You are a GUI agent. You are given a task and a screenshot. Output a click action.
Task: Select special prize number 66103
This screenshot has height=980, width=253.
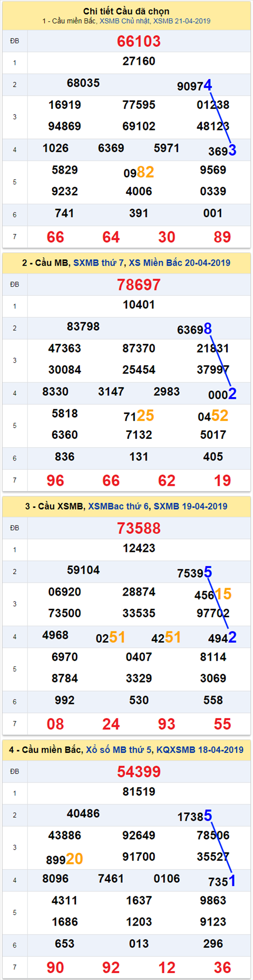coord(139,41)
